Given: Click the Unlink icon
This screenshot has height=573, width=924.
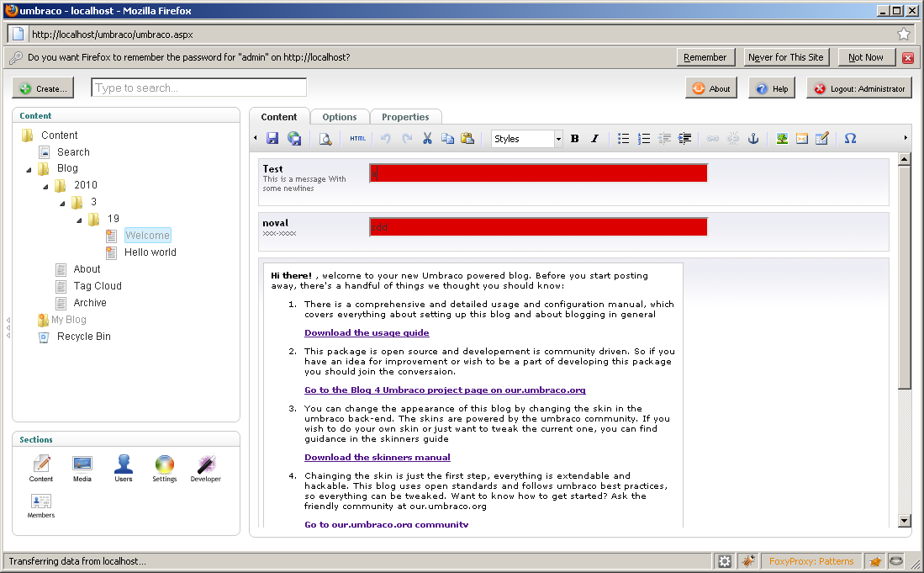Looking at the screenshot, I should 732,139.
